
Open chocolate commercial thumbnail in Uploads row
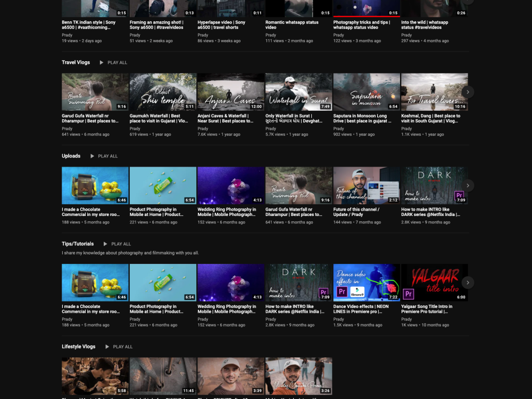tap(95, 186)
